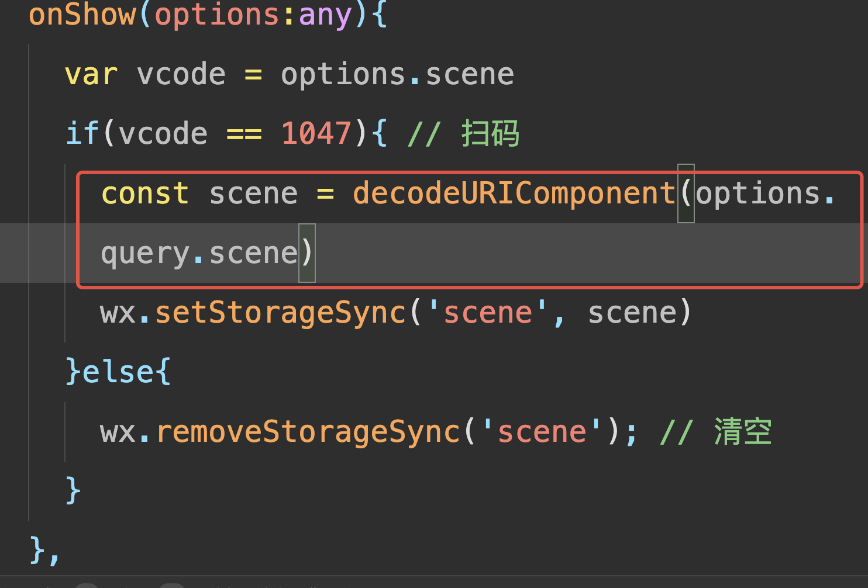Click the number 1047

tap(316, 134)
